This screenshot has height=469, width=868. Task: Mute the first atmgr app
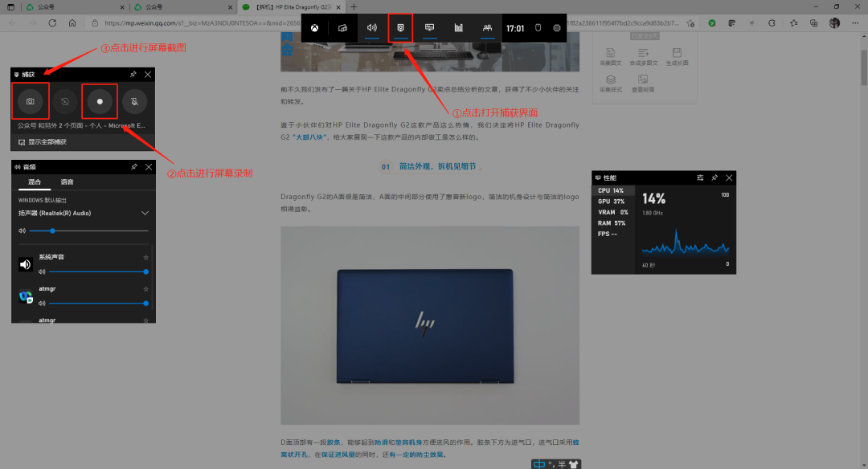42,303
